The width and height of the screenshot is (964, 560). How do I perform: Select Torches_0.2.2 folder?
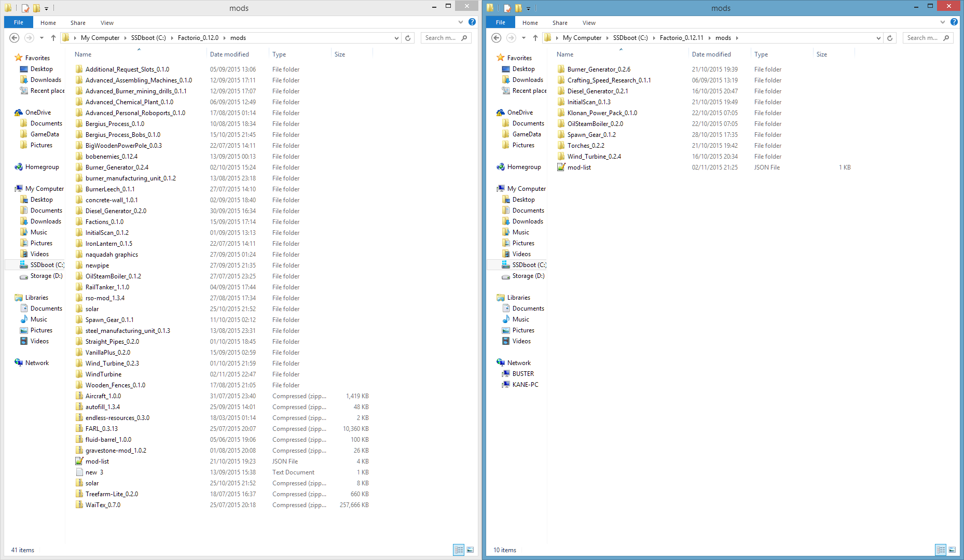click(x=581, y=146)
